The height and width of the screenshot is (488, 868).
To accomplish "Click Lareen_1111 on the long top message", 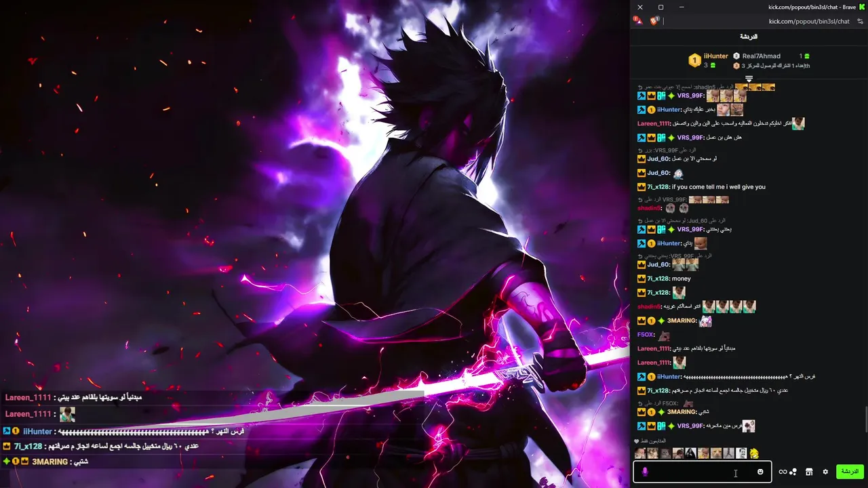I will 653,123.
